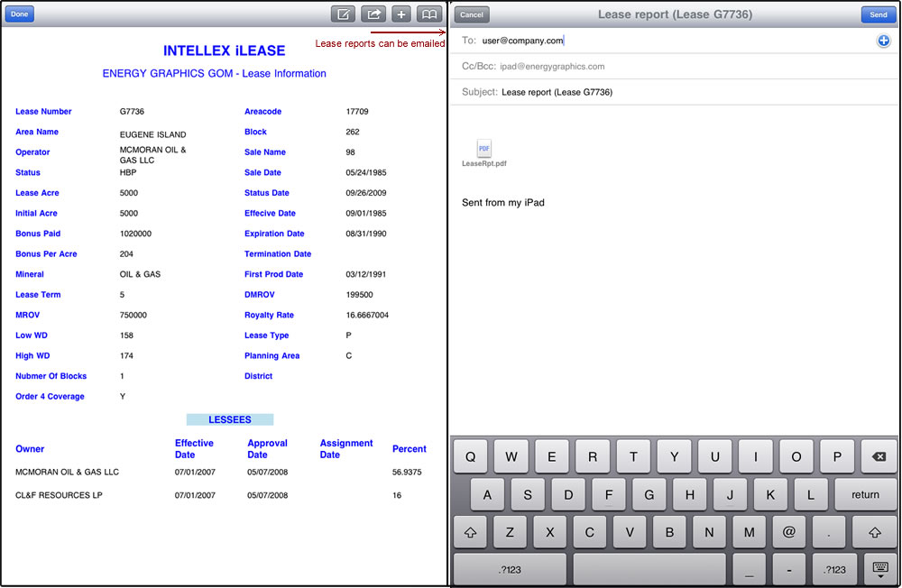This screenshot has width=902, height=588.
Task: Tap the compose/edit icon in report toolbar
Action: (343, 14)
